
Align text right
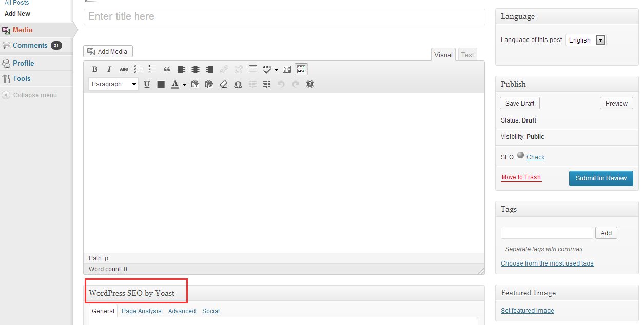pyautogui.click(x=209, y=69)
